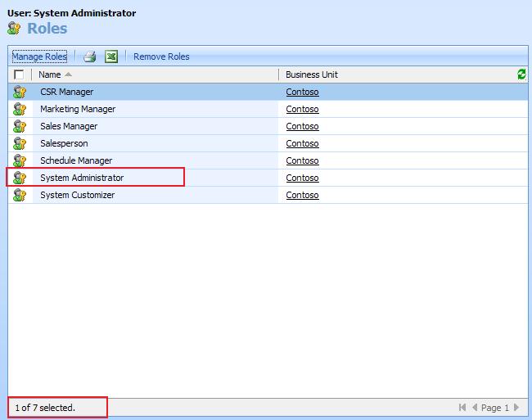Sort by the Name column header

[x=50, y=75]
